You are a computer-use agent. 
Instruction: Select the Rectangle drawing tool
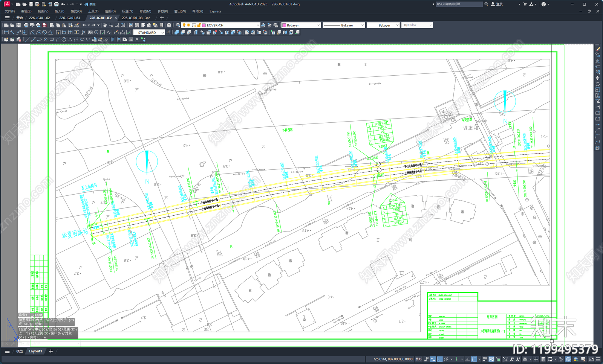pos(52,39)
